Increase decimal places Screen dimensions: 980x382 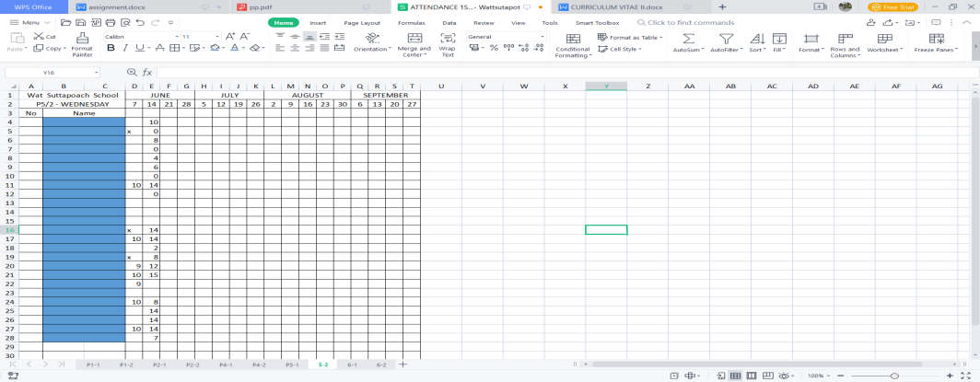[x=524, y=48]
